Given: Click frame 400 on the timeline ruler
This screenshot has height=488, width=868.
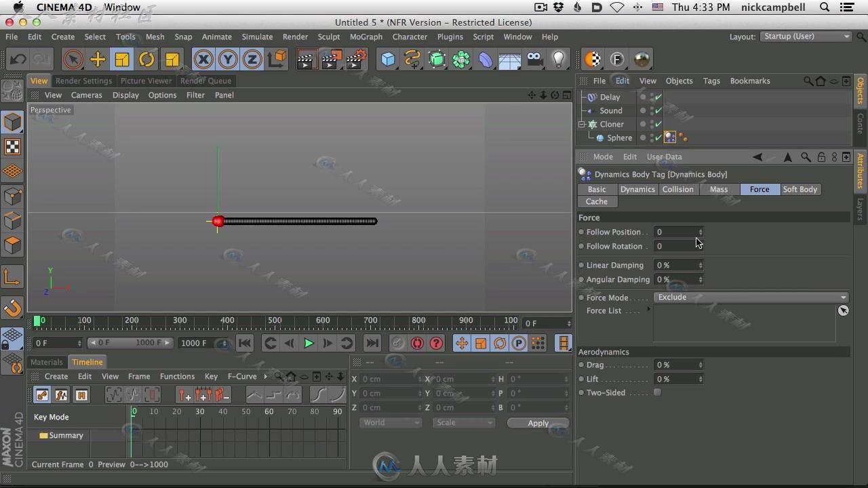Looking at the screenshot, I should [227, 320].
